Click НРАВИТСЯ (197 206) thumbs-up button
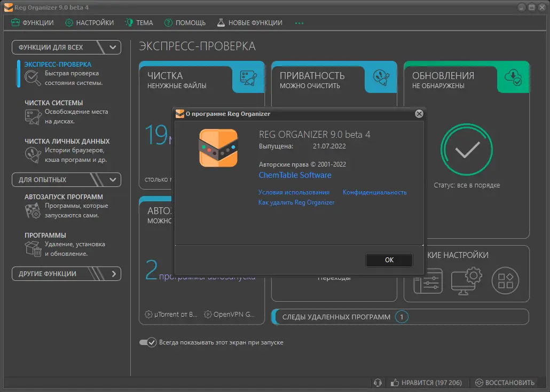 point(427,382)
